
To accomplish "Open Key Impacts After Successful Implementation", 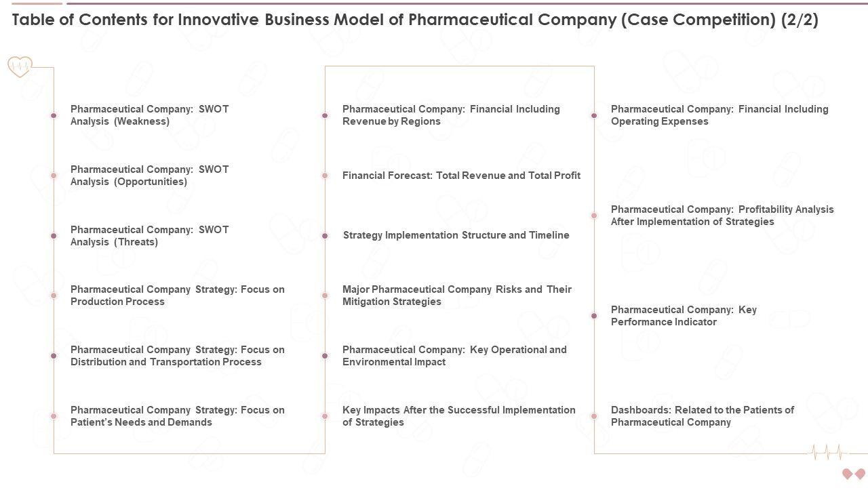I will (458, 416).
